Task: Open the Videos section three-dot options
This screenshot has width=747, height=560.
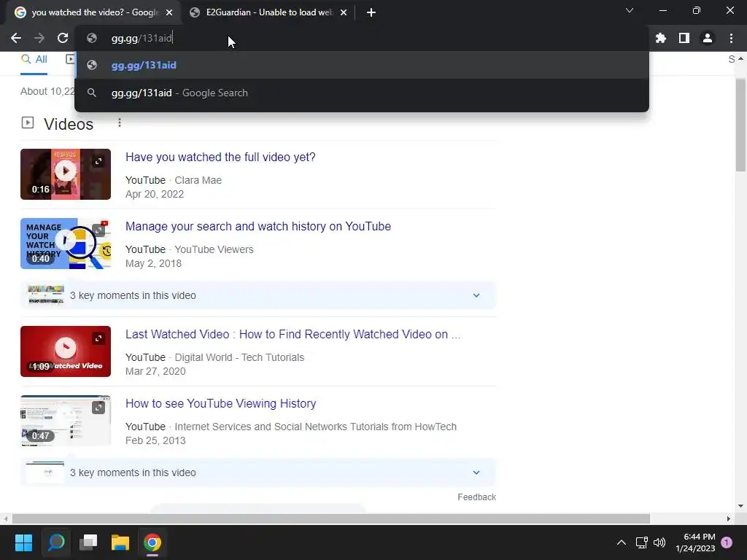Action: pos(120,122)
